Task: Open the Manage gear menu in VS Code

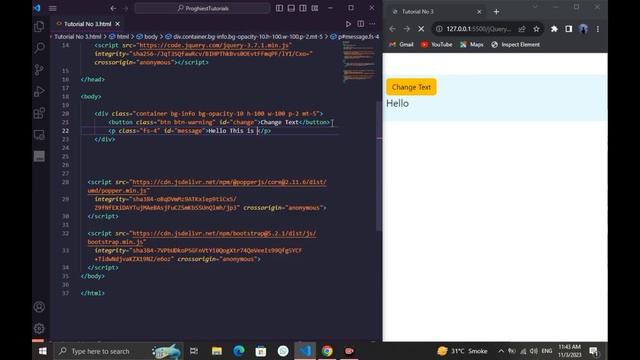Action: pos(39,328)
